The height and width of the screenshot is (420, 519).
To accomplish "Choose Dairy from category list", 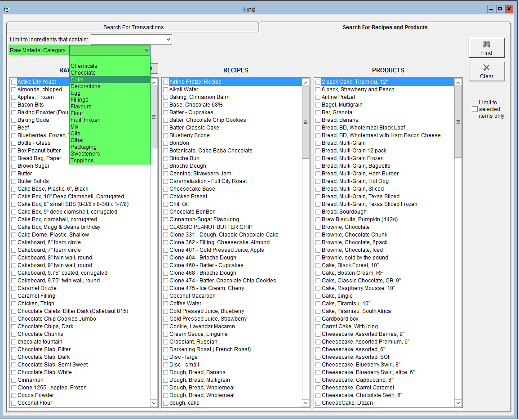I will (x=77, y=80).
